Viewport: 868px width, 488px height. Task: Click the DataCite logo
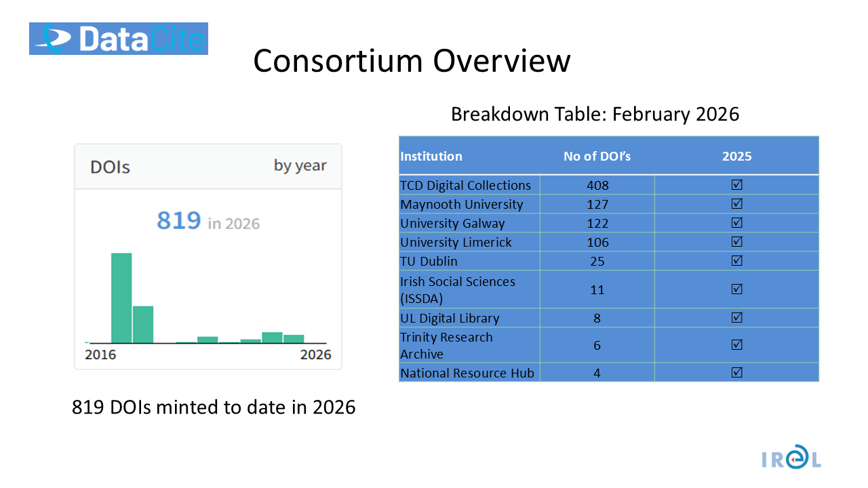click(x=119, y=39)
